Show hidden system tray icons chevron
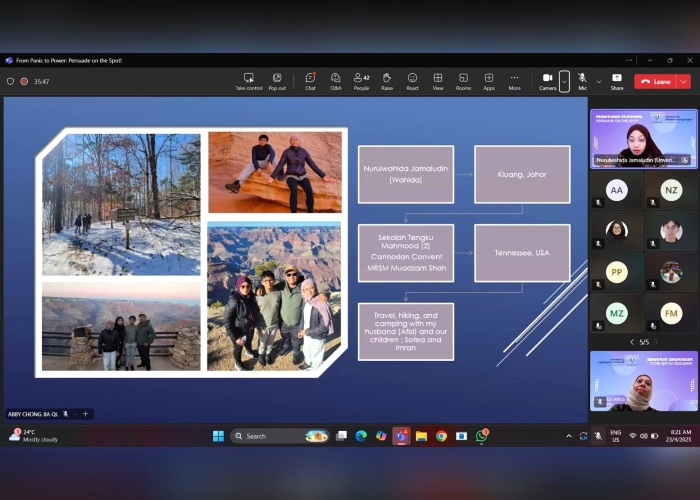Screen dimensions: 700x500 (569, 436)
